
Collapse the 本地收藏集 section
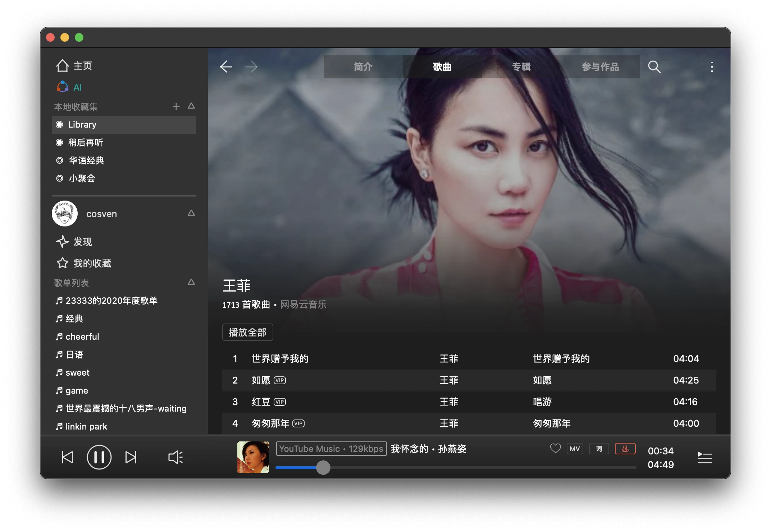click(x=191, y=106)
